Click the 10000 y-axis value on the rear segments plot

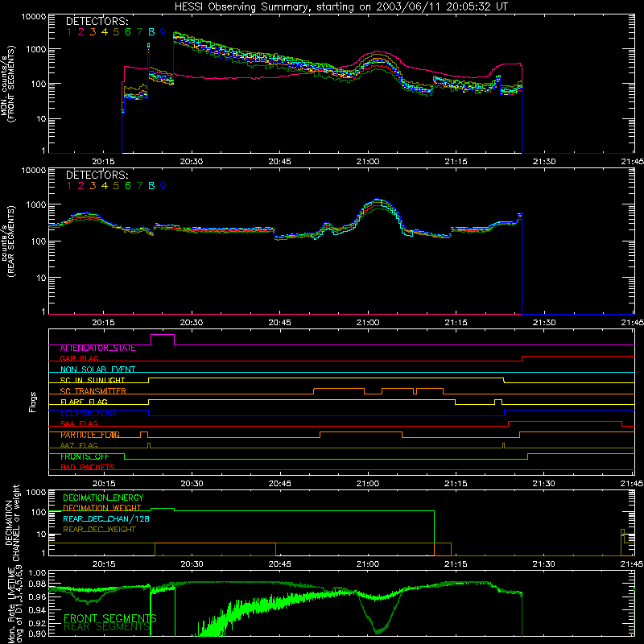[34, 171]
